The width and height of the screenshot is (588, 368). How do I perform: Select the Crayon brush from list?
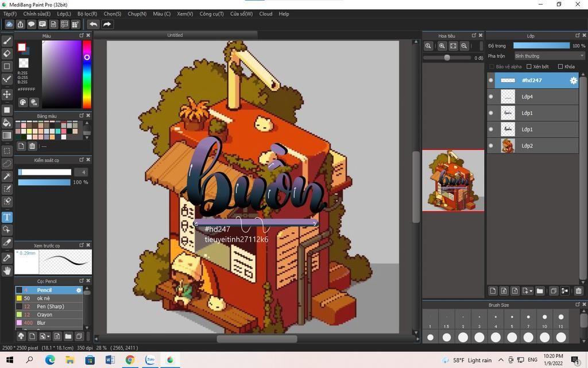tap(45, 315)
